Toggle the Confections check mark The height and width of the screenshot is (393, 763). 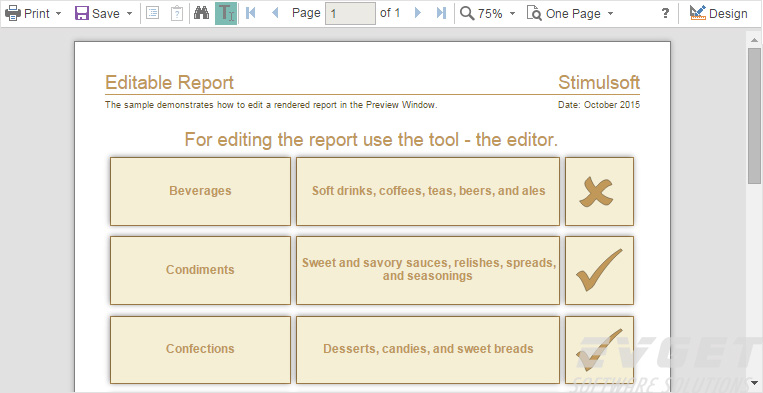click(x=599, y=350)
